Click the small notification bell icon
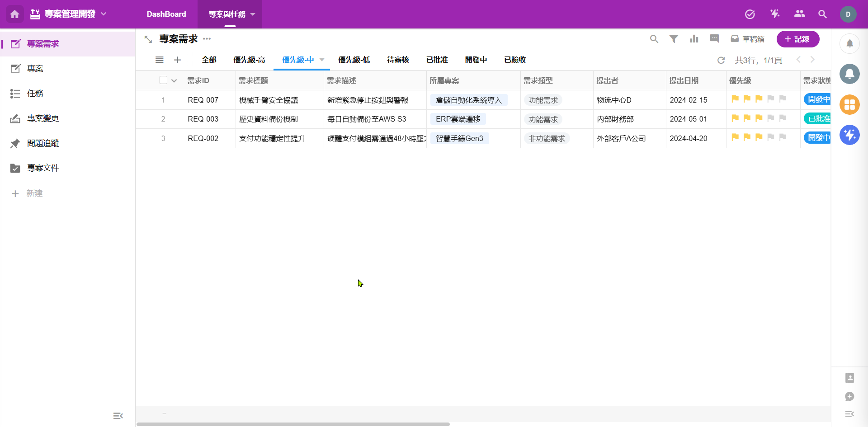Image resolution: width=868 pixels, height=427 pixels. (849, 43)
